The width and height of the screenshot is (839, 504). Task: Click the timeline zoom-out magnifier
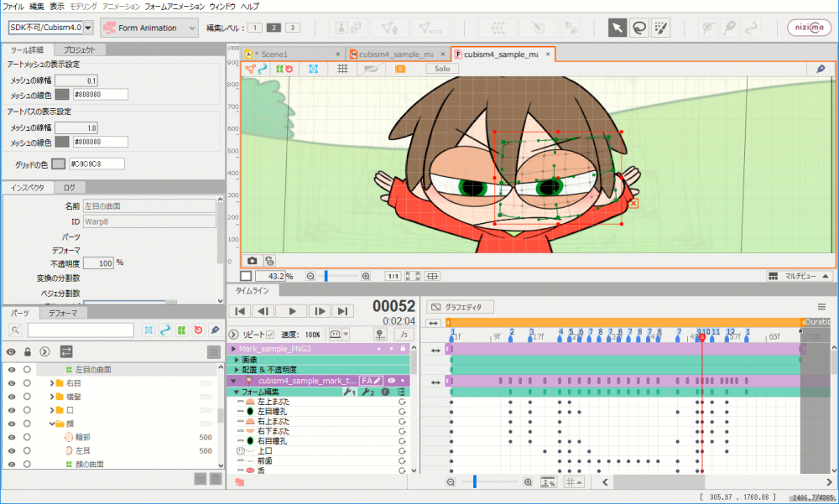click(x=451, y=482)
